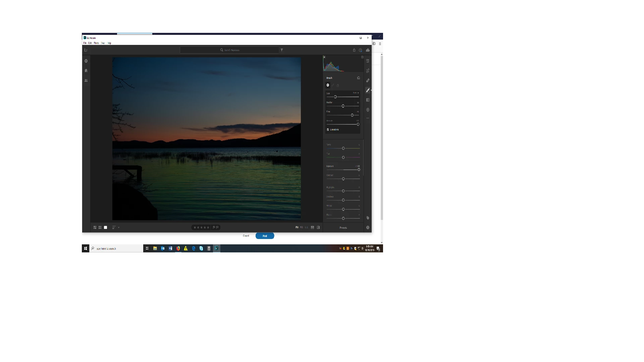Expand the sort order dropdown

(119, 227)
